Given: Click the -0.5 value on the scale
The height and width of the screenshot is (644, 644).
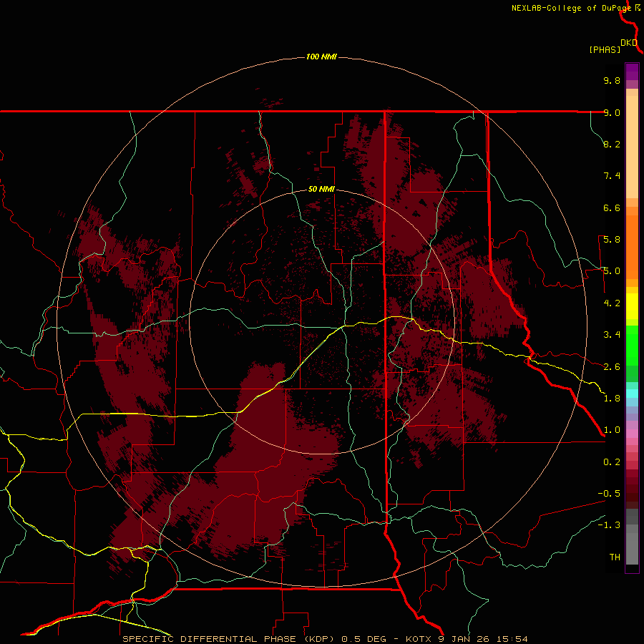Looking at the screenshot, I should (609, 494).
